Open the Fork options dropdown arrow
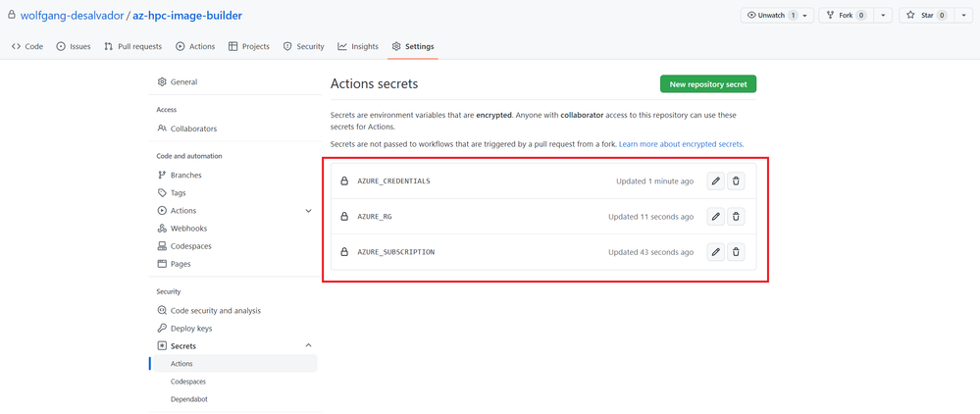This screenshot has height=414, width=980. point(883,15)
